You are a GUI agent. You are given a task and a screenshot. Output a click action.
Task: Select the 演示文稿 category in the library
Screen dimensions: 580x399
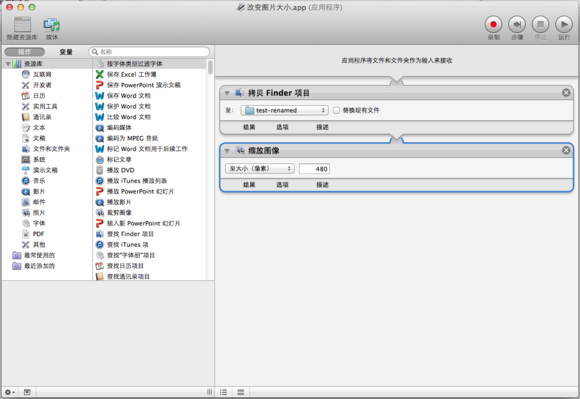point(45,170)
